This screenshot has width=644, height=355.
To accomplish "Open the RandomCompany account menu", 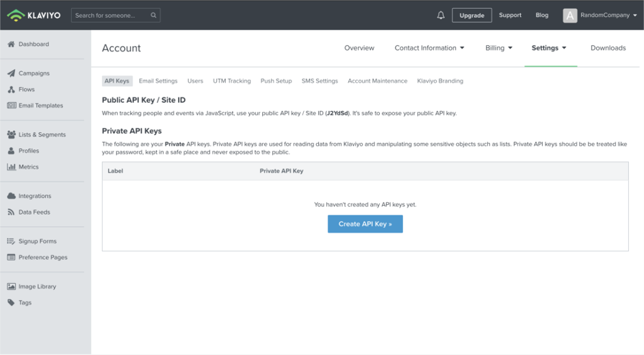I will point(600,15).
